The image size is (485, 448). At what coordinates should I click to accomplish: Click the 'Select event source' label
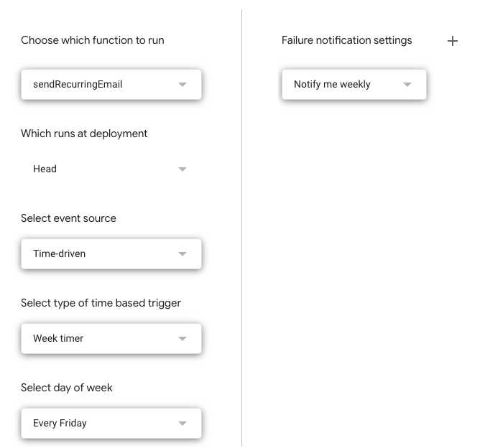tap(68, 218)
